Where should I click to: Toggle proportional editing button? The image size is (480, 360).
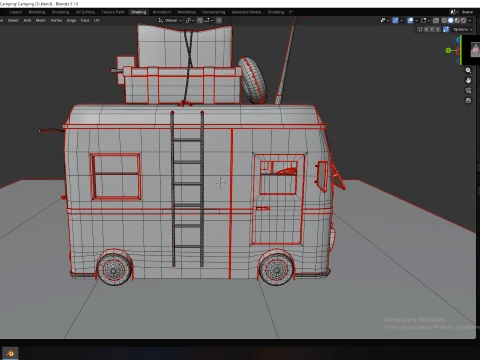tap(219, 20)
